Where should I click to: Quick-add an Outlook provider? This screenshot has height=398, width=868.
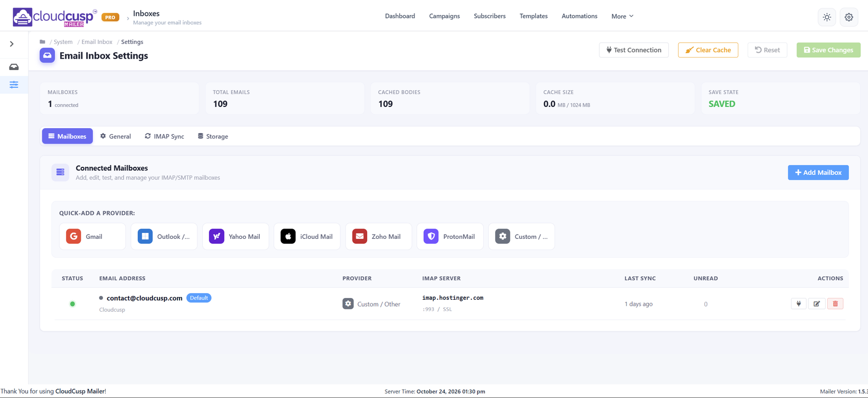164,237
